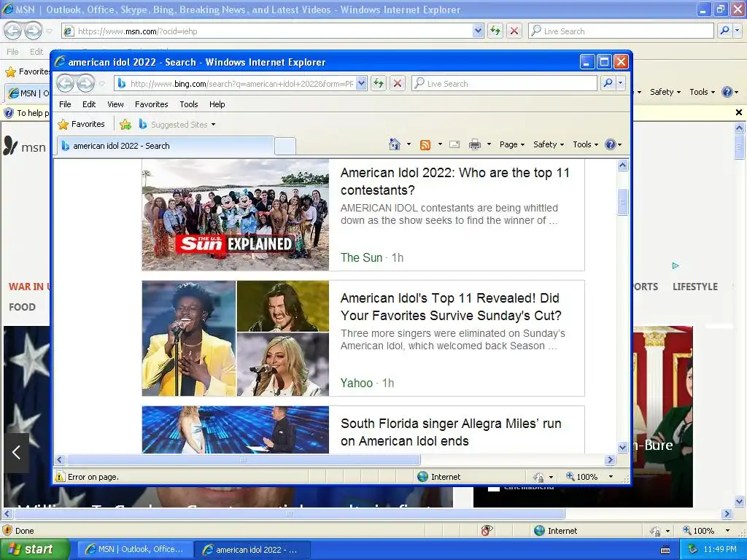Screen dimensions: 747x560
Task: Click the Home icon in command bar
Action: pos(395,144)
